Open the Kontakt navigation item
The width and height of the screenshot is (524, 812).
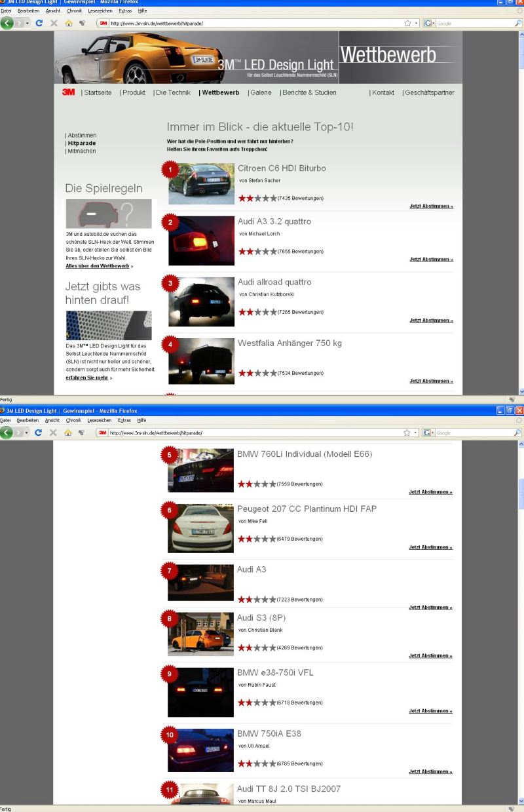[x=383, y=92]
